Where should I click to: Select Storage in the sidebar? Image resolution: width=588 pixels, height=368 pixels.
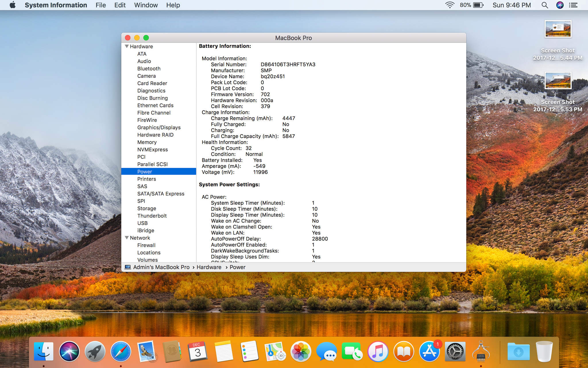[x=147, y=208]
